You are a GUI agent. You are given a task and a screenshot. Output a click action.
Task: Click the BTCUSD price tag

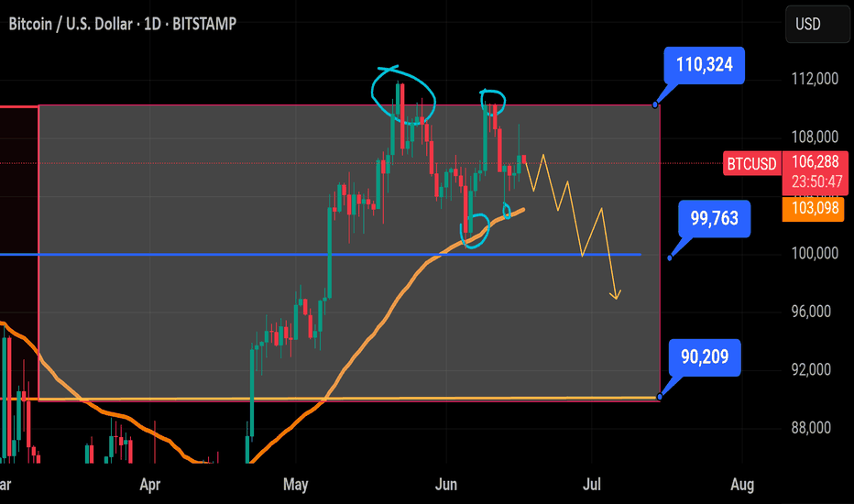[752, 163]
